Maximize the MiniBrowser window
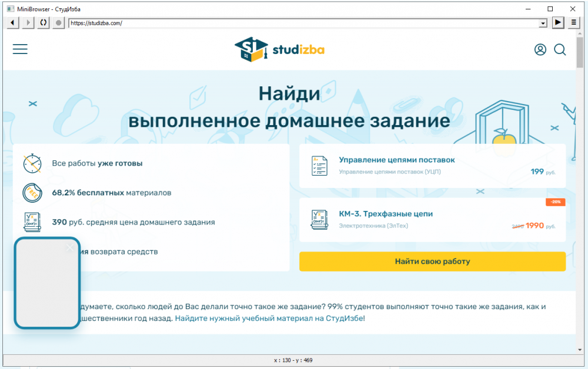The width and height of the screenshot is (588, 369). 550,9
